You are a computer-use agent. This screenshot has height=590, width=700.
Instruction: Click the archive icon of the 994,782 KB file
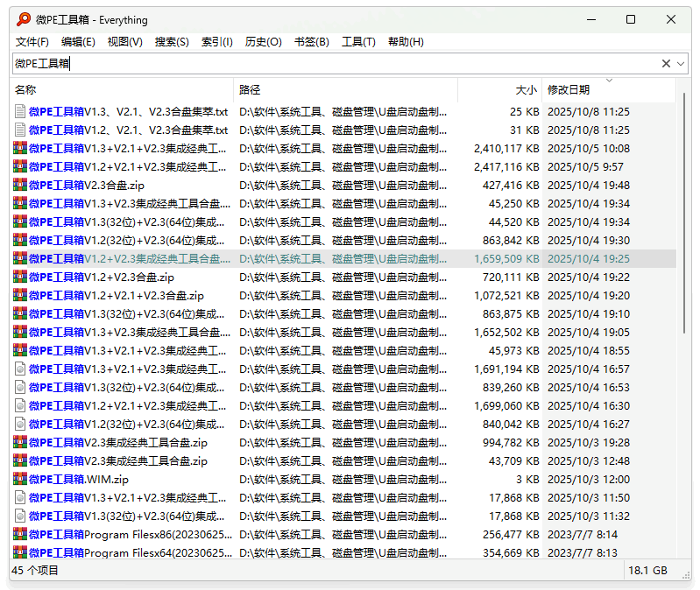pos(20,442)
